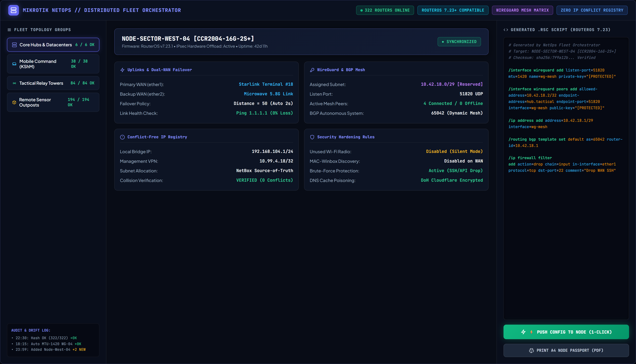The width and height of the screenshot is (636, 364).
Task: Click Print A4 Node Passport (PDF) label
Action: pos(570,350)
